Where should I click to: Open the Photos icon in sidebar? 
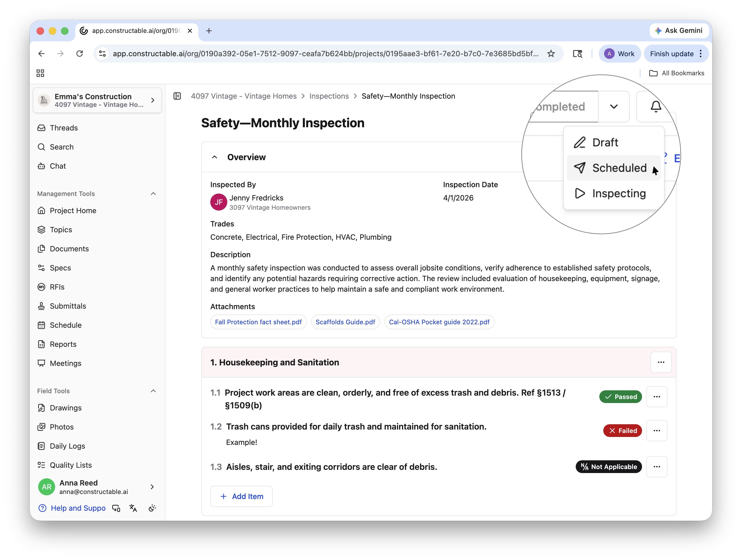[x=41, y=427]
